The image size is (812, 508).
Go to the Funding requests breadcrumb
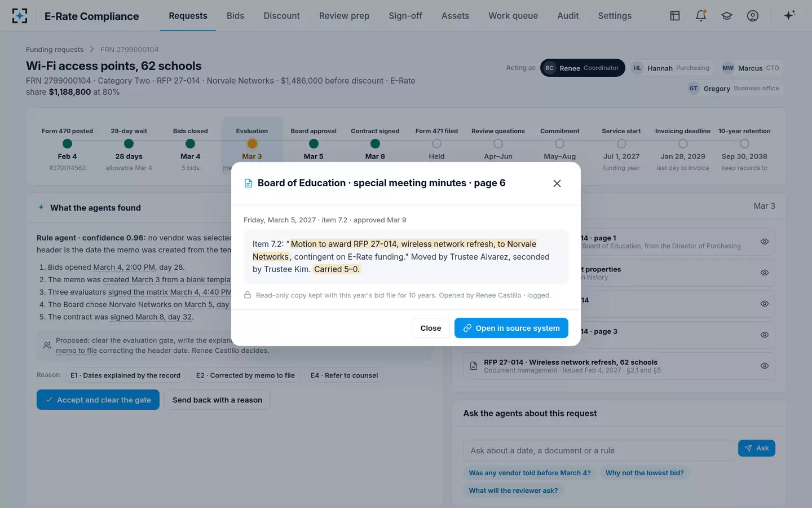[55, 50]
